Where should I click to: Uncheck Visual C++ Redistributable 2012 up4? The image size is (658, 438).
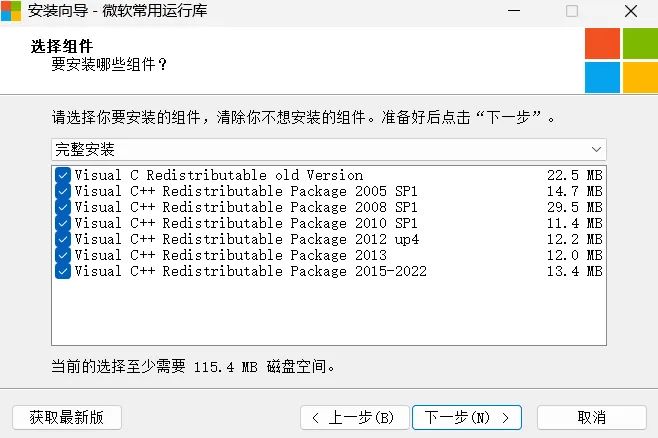coord(63,239)
